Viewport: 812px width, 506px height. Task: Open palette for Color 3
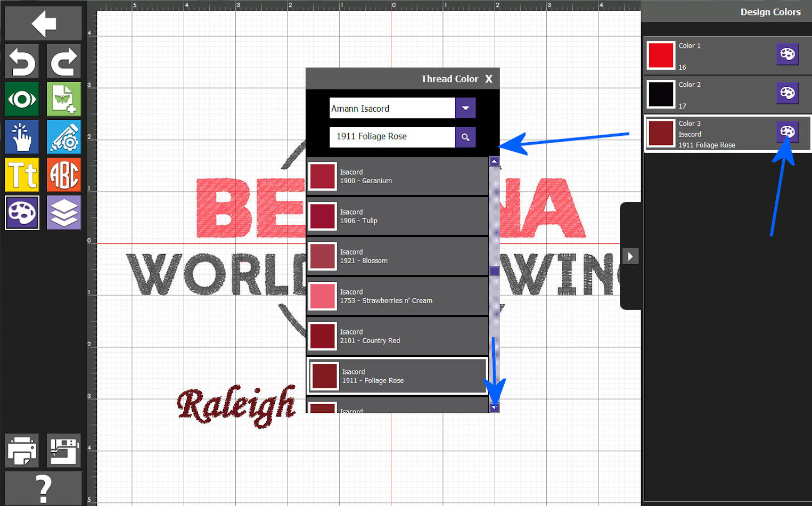click(788, 132)
